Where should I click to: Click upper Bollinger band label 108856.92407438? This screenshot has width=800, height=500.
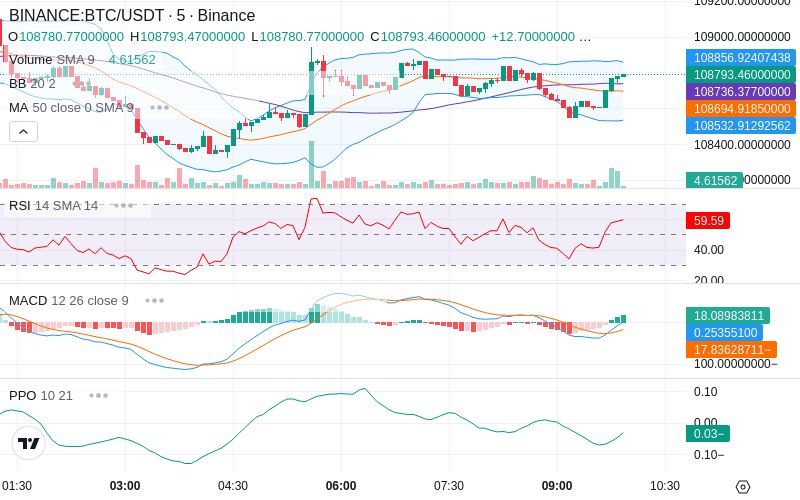click(741, 58)
